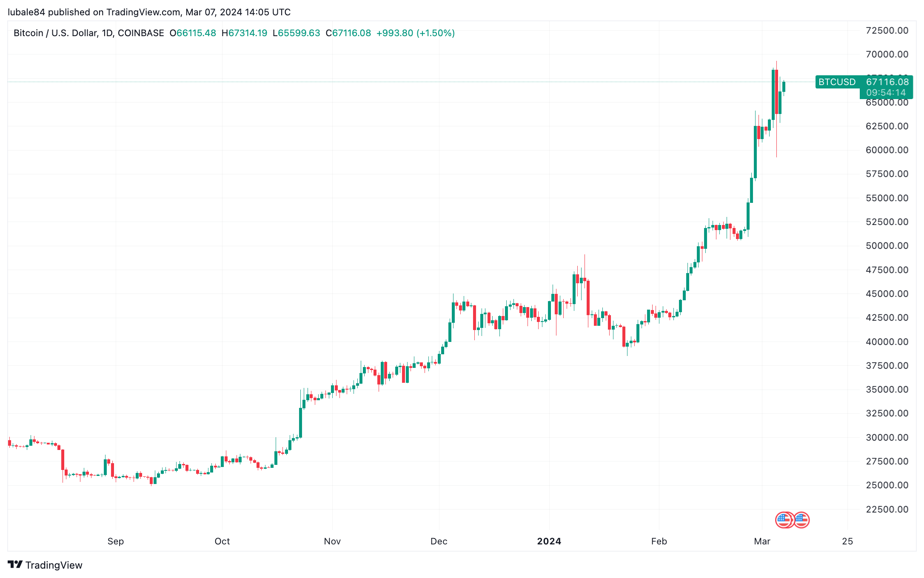Click the TradingView logo icon
Viewport: 924px width, 578px height.
[x=15, y=565]
